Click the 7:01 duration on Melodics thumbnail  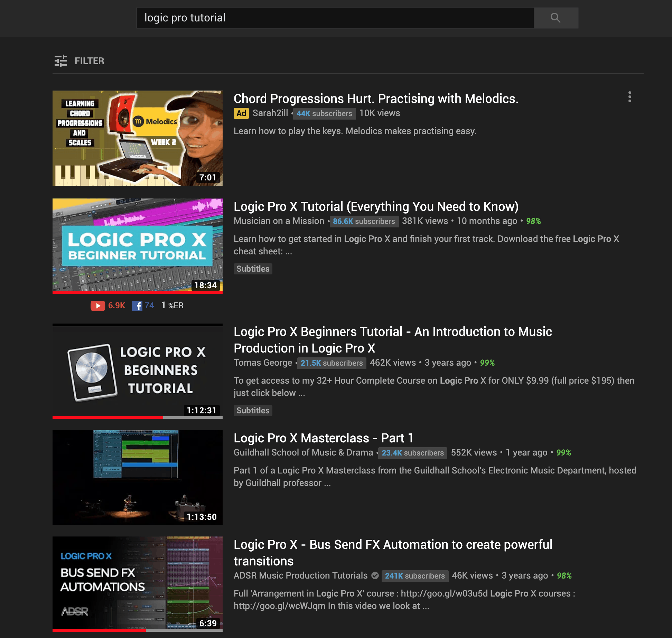[208, 178]
